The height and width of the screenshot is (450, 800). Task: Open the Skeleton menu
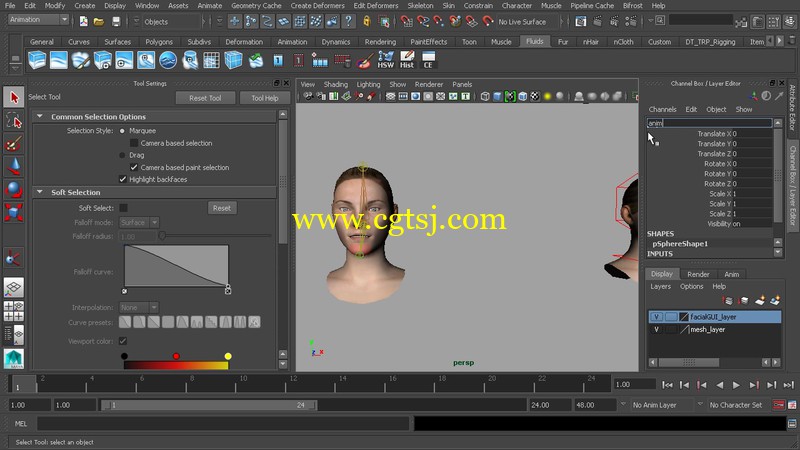pos(420,6)
